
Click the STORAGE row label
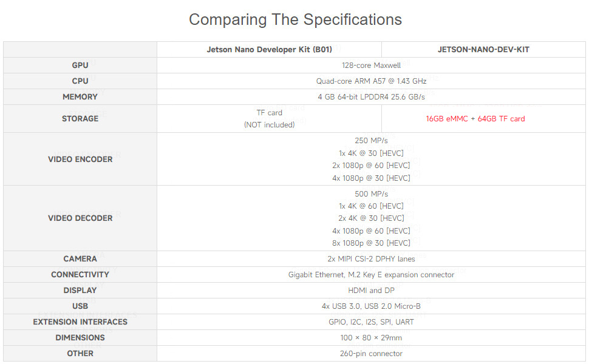click(x=80, y=118)
